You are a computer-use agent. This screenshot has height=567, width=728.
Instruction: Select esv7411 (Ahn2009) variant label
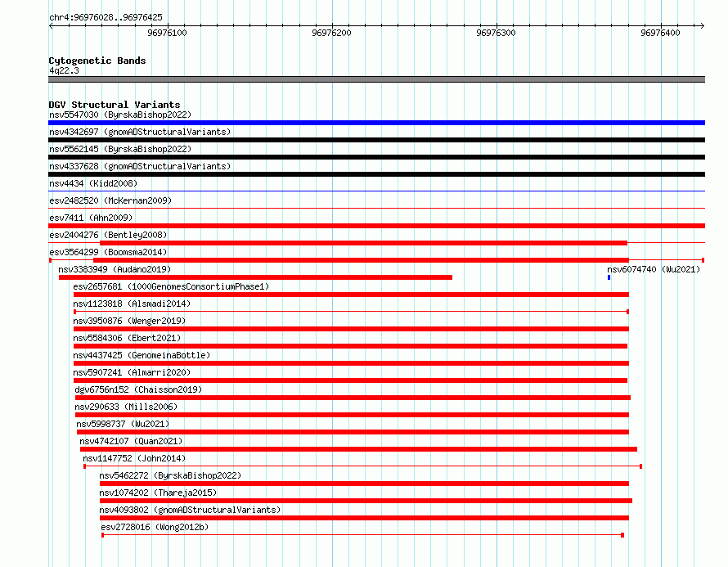click(x=91, y=218)
